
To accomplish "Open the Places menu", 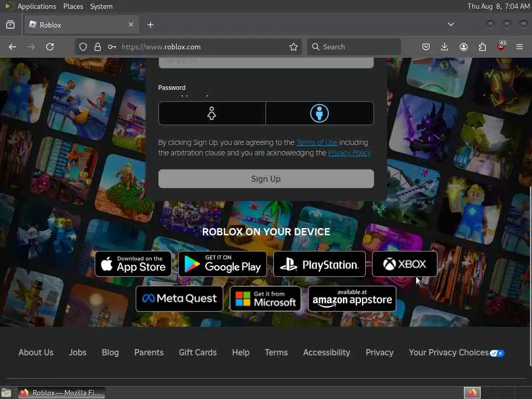I will [73, 6].
